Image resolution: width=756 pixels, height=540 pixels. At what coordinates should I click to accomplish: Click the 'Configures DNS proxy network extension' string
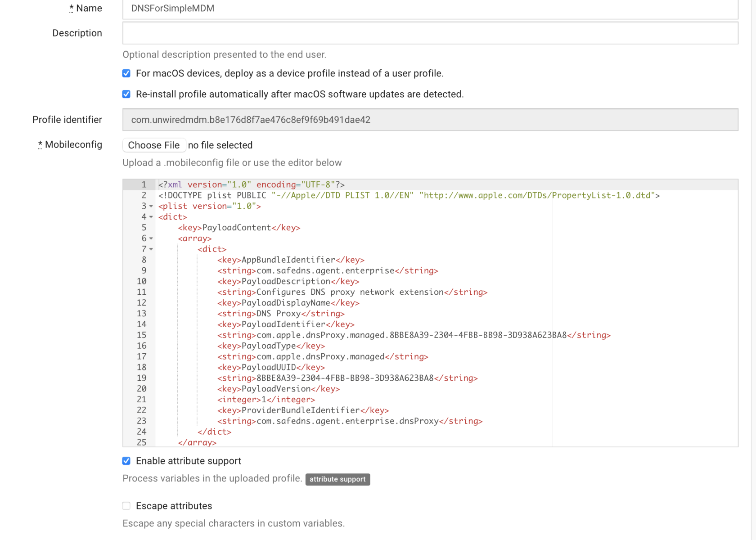pyautogui.click(x=352, y=292)
